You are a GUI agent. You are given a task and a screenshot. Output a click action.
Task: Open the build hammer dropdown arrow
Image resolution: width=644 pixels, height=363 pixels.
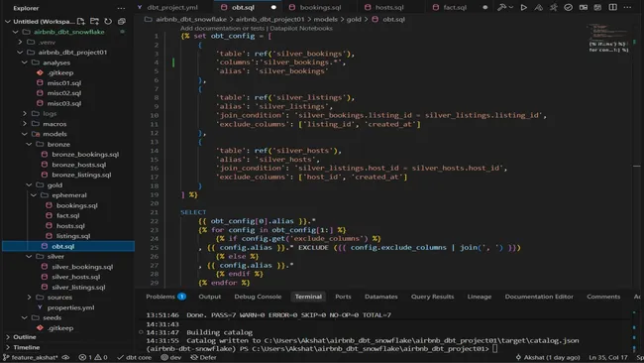click(511, 7)
